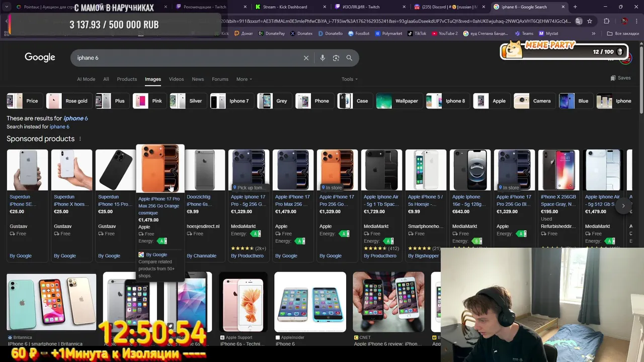Filter images by Rose gold chip
The image size is (644, 362).
(69, 101)
